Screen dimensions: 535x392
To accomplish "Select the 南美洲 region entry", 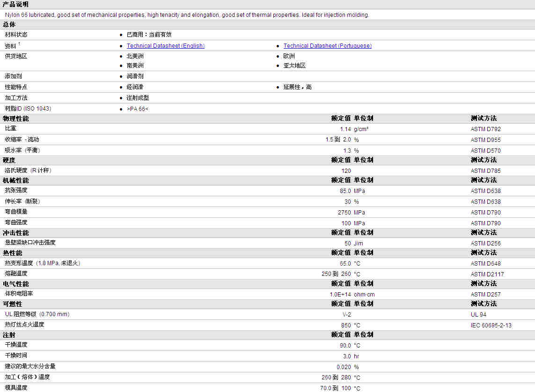I will click(135, 66).
